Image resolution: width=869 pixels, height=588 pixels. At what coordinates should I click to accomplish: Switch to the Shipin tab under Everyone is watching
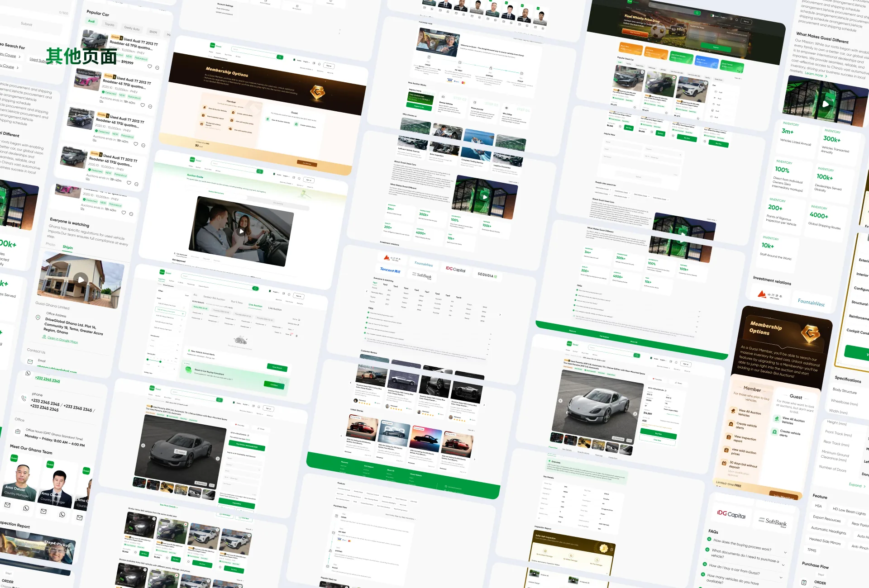(x=67, y=247)
